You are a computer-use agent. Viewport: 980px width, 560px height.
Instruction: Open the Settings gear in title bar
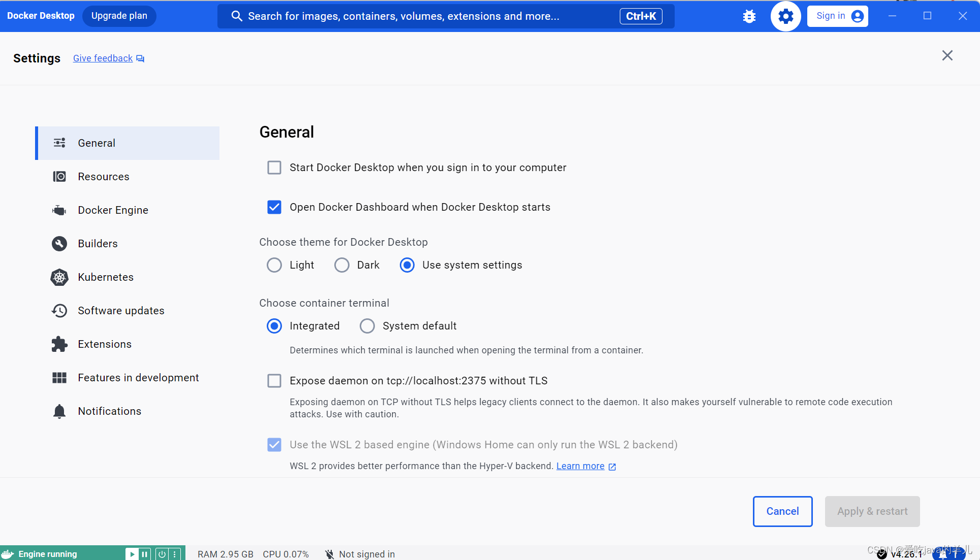pyautogui.click(x=785, y=16)
